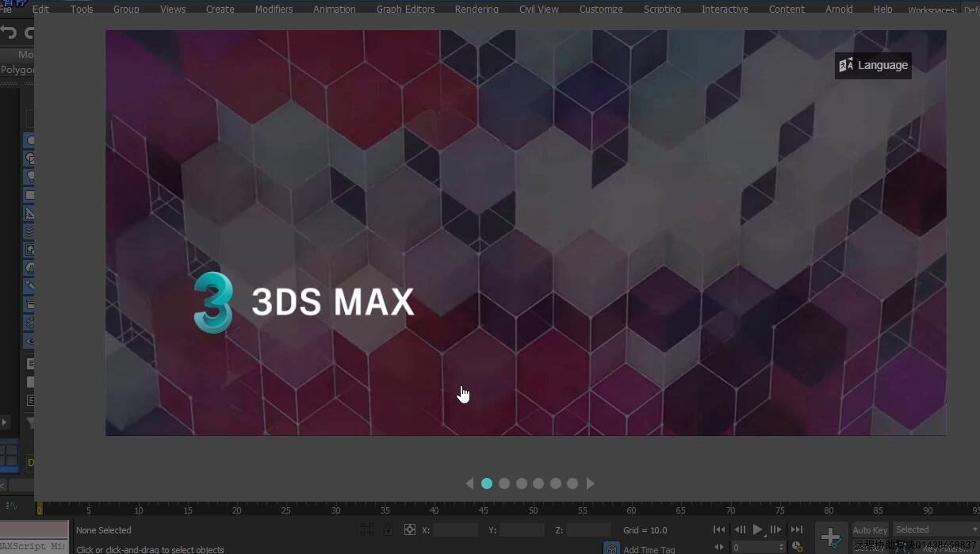Open the Tools menu
This screenshot has height=554, width=980.
(82, 9)
